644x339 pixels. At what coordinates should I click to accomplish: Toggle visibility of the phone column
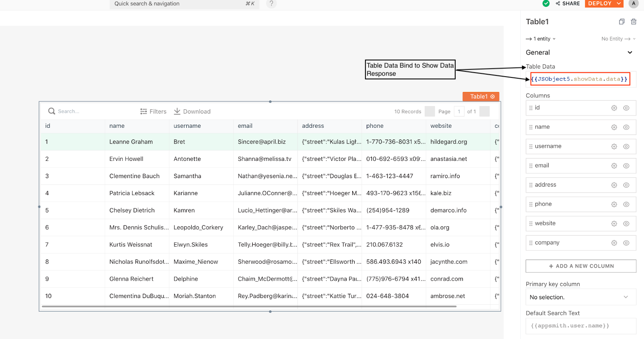coord(626,204)
